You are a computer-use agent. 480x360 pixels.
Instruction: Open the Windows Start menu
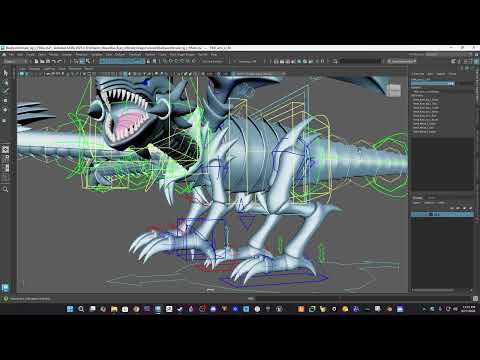pos(70,309)
